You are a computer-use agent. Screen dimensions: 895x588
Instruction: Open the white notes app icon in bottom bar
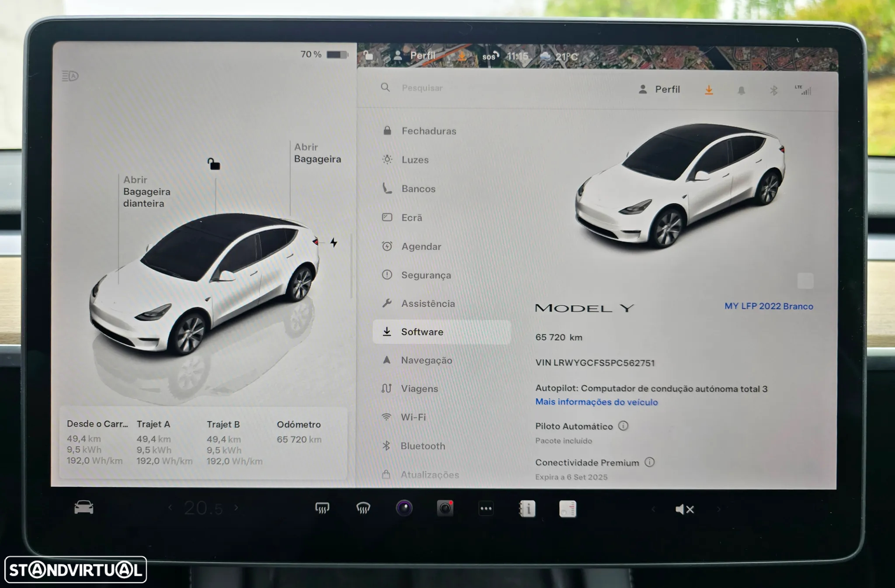(x=568, y=509)
